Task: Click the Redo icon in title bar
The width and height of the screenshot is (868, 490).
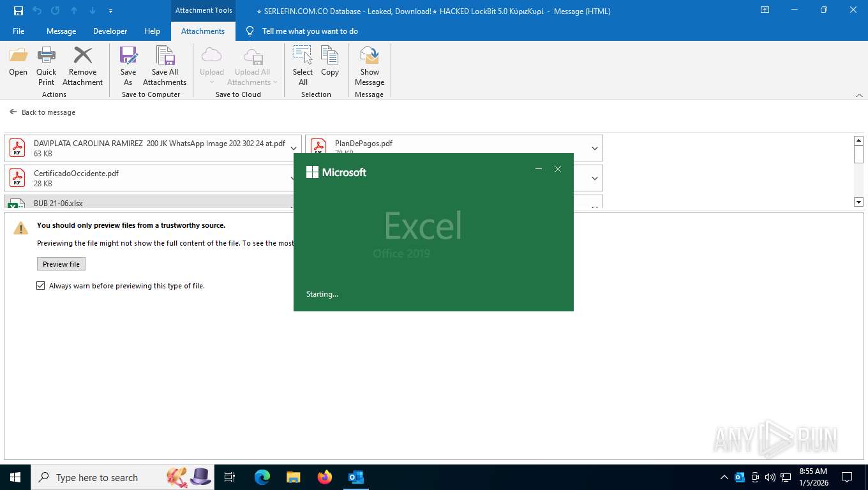Action: 56,11
